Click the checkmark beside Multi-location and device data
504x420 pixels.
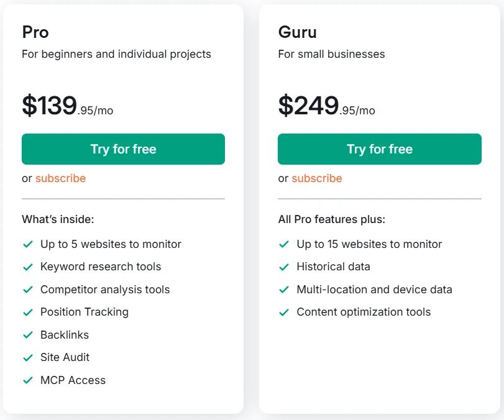[285, 290]
